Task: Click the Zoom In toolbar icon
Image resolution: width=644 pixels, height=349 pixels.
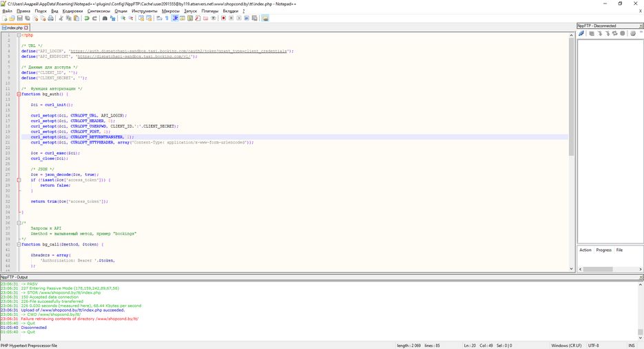Action: click(x=123, y=18)
